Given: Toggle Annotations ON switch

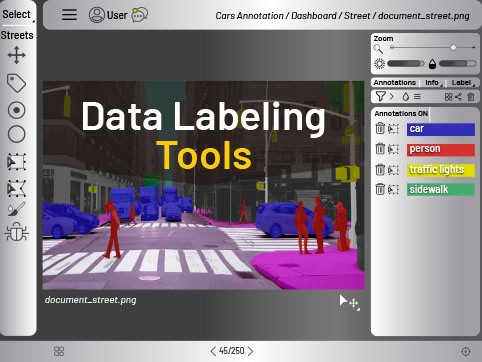Looking at the screenshot, I should pos(401,114).
